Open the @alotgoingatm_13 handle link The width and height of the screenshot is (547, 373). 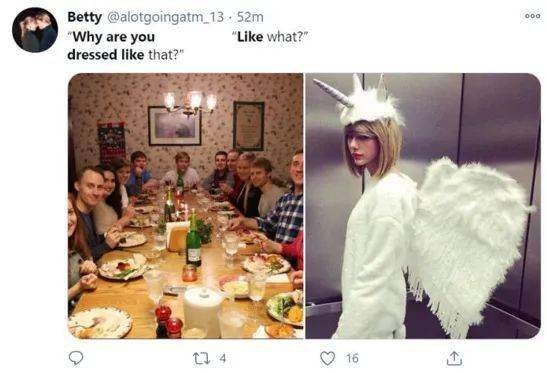click(x=165, y=17)
